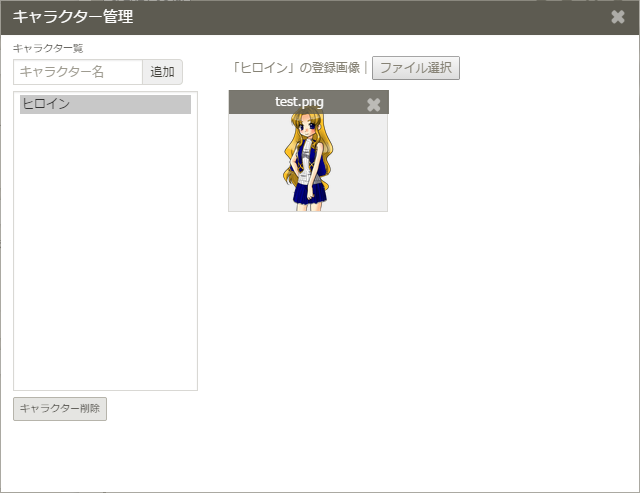Click the 「ヒロイン」の登録画像 label
The height and width of the screenshot is (493, 640).
(296, 68)
